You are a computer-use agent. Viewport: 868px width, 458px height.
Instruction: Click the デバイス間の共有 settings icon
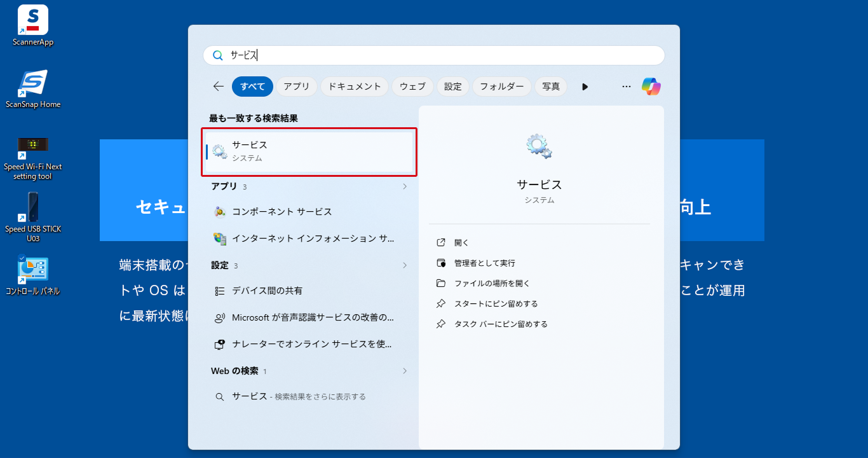pos(220,291)
